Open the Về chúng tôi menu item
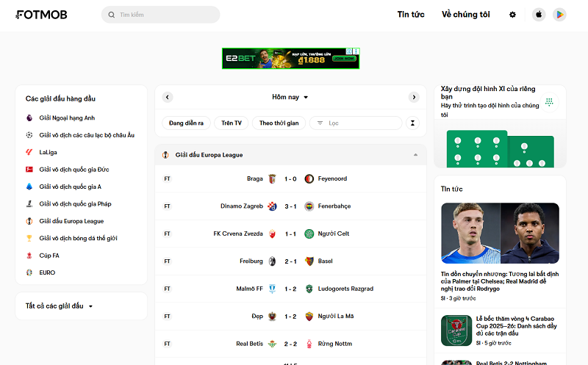This screenshot has height=365, width=588. [x=466, y=15]
